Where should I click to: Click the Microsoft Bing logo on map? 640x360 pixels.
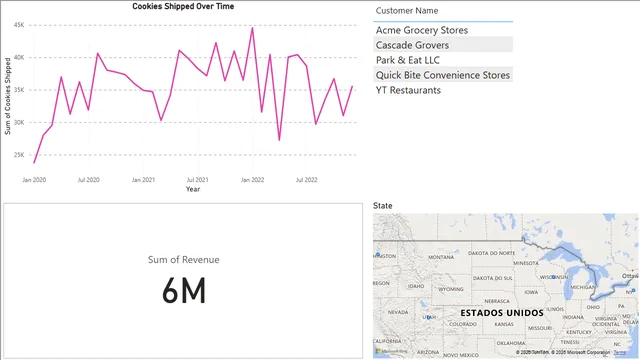[392, 351]
